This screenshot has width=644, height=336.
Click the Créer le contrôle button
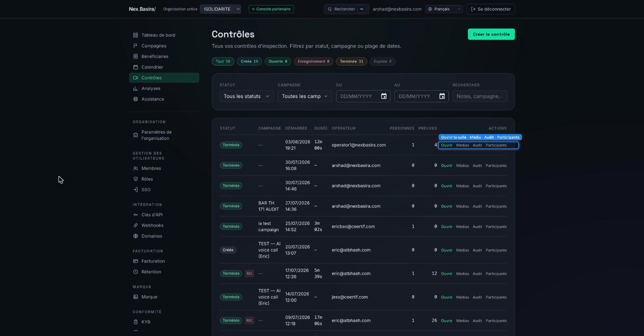[x=491, y=34]
